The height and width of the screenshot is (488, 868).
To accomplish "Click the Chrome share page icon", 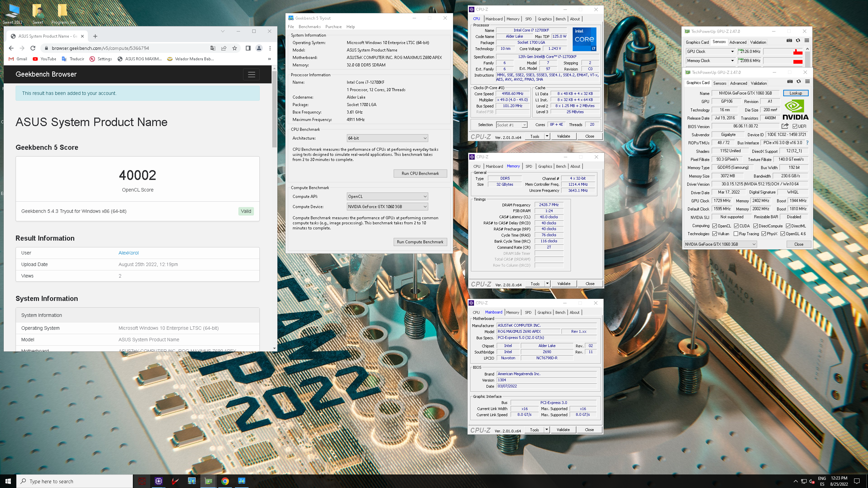I will [224, 48].
